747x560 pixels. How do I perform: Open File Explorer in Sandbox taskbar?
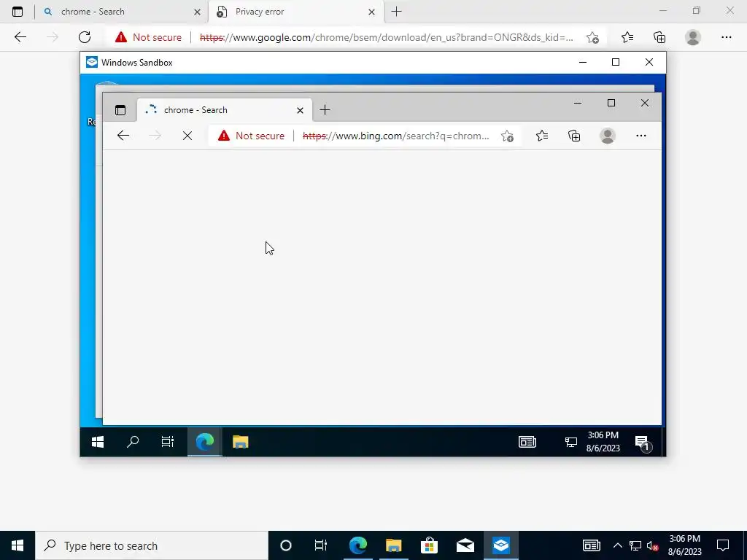tap(241, 442)
